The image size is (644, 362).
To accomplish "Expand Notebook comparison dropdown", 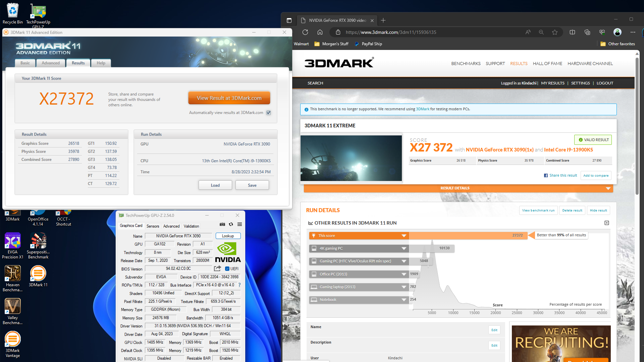I will point(359,300).
